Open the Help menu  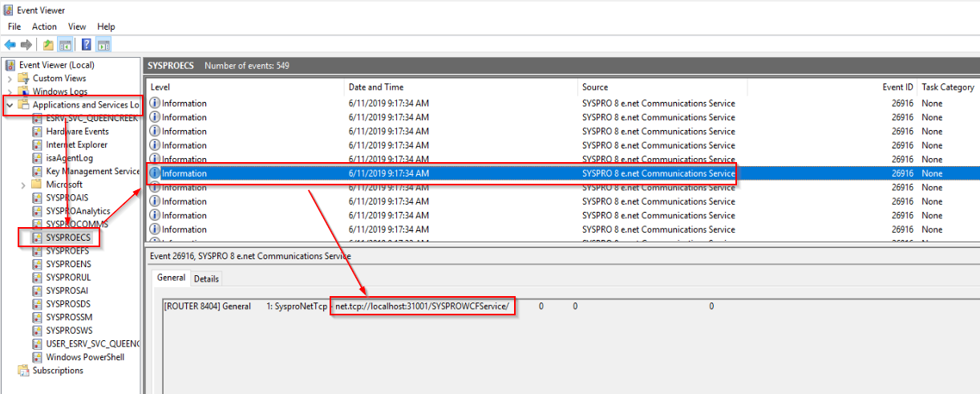tap(106, 26)
